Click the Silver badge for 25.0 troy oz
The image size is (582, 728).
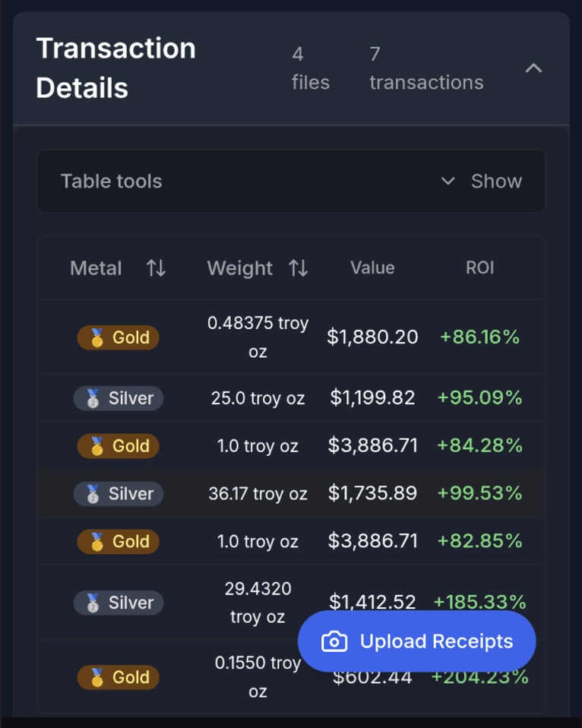point(119,398)
